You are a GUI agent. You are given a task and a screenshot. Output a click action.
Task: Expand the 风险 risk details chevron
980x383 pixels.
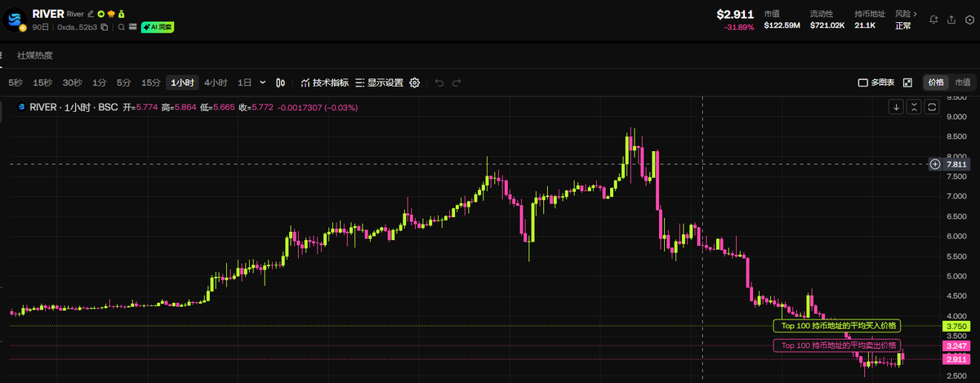coord(915,14)
